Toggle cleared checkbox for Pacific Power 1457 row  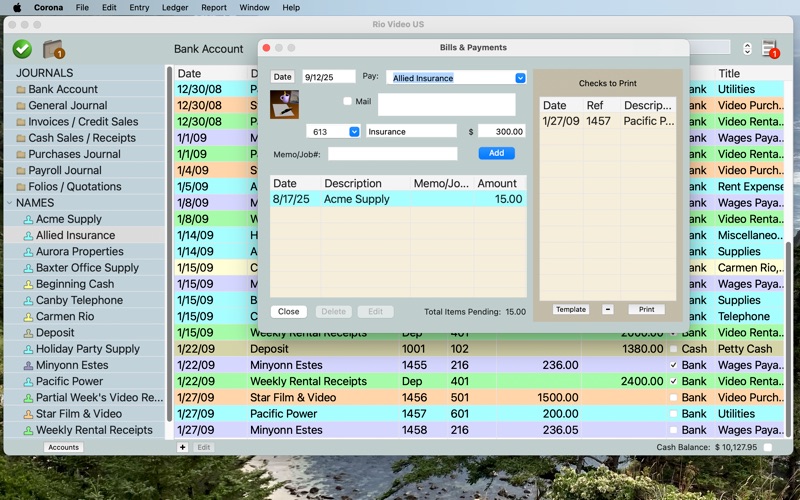673,414
